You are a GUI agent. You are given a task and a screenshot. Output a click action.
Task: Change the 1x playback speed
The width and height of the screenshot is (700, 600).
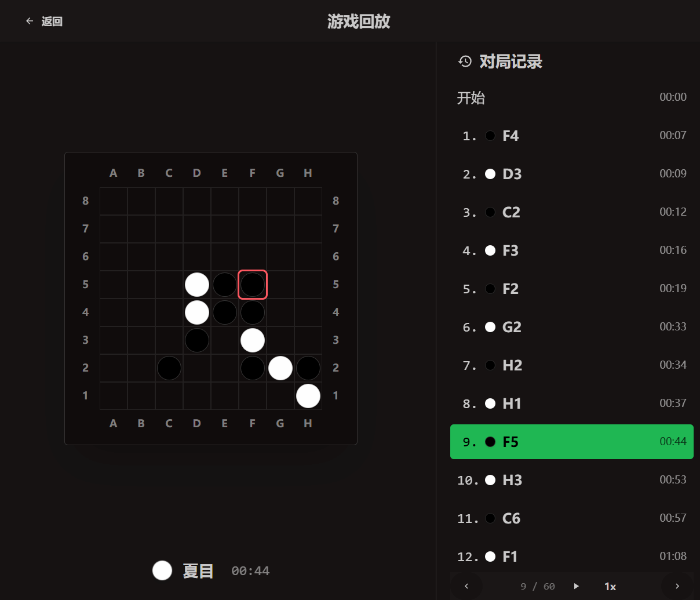click(x=610, y=586)
